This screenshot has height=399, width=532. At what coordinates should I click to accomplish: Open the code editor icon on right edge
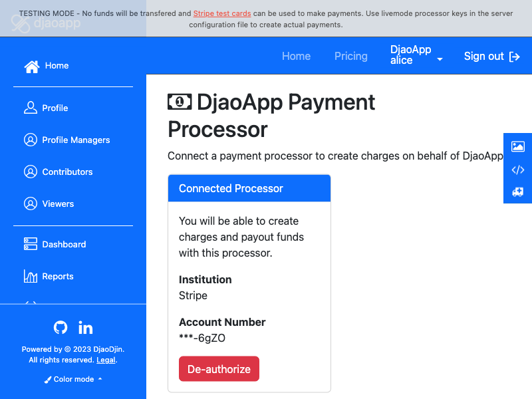pyautogui.click(x=518, y=170)
